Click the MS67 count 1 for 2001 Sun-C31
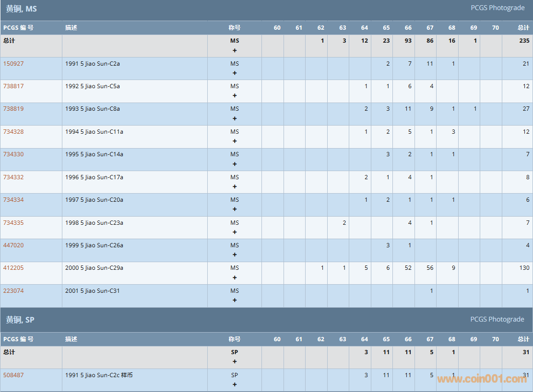 tap(431, 291)
